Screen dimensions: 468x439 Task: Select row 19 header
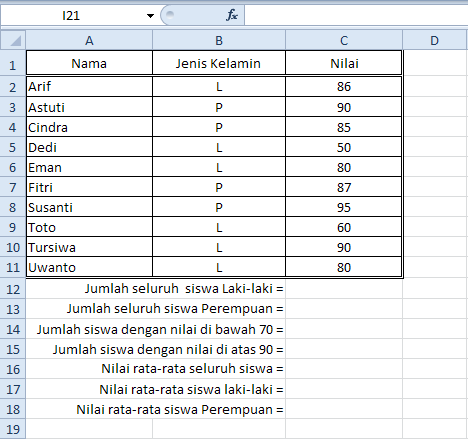tap(13, 429)
